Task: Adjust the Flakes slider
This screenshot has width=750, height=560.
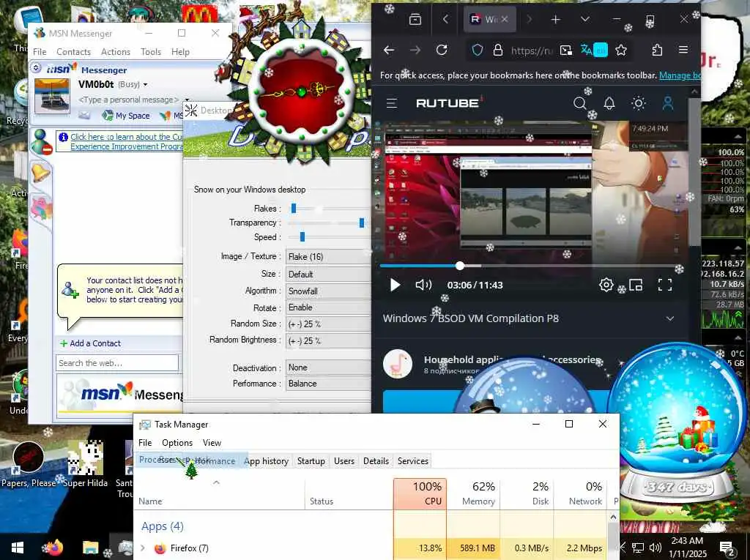Action: click(x=294, y=209)
